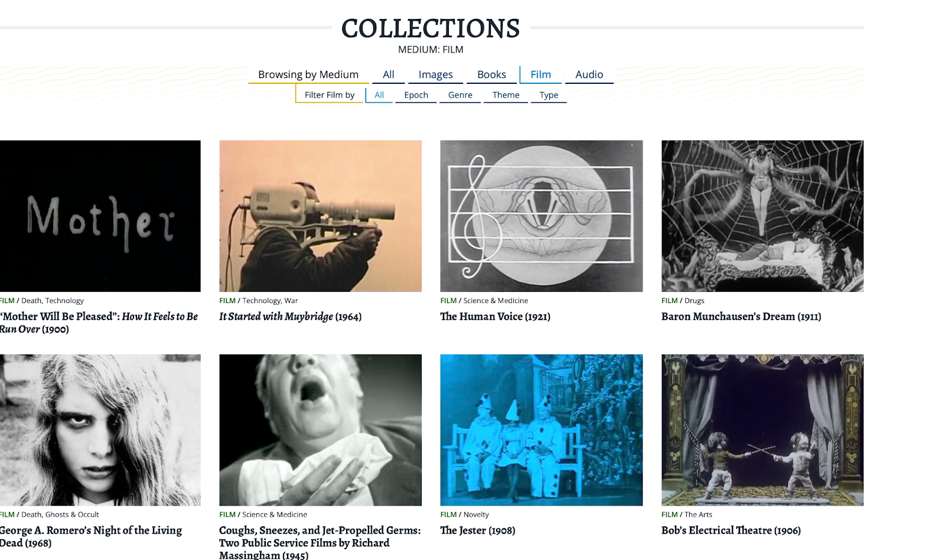Open the Science & Medicine tag under Human Voice
The image size is (945, 560).
pyautogui.click(x=496, y=301)
